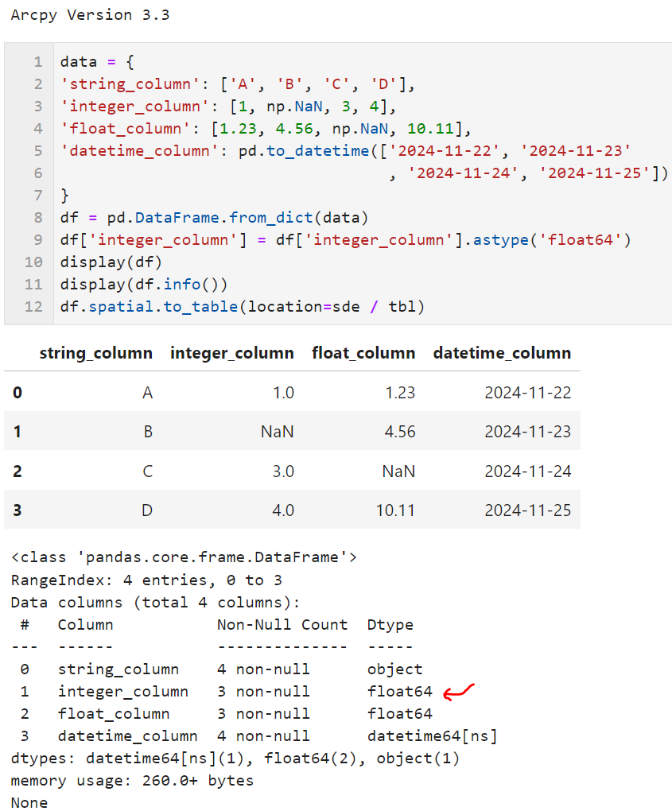672x811 pixels.
Task: Click the string_column table header
Action: pos(95,353)
